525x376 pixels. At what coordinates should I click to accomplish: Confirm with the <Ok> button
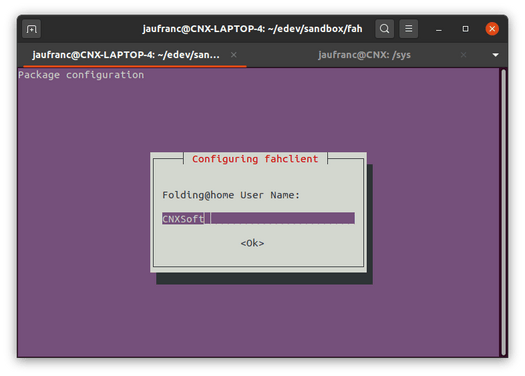252,243
